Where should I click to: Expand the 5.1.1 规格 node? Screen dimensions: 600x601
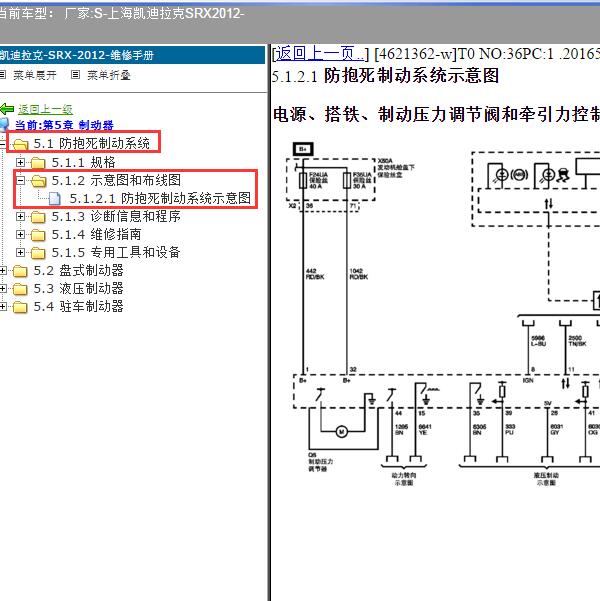[20, 163]
